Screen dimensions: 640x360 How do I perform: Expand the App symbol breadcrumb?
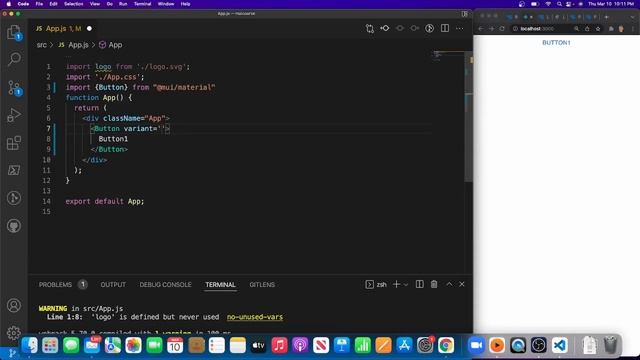[111, 45]
